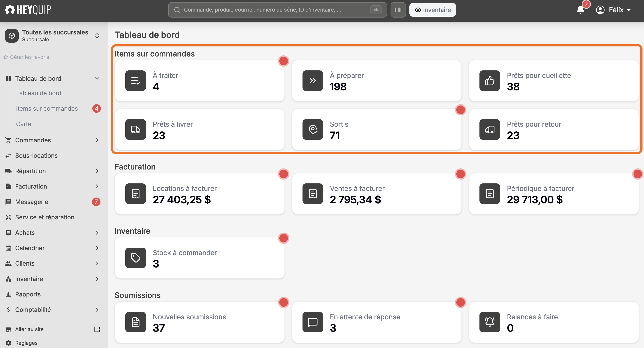
Task: Click the Réglages gear icon
Action: (x=8, y=343)
